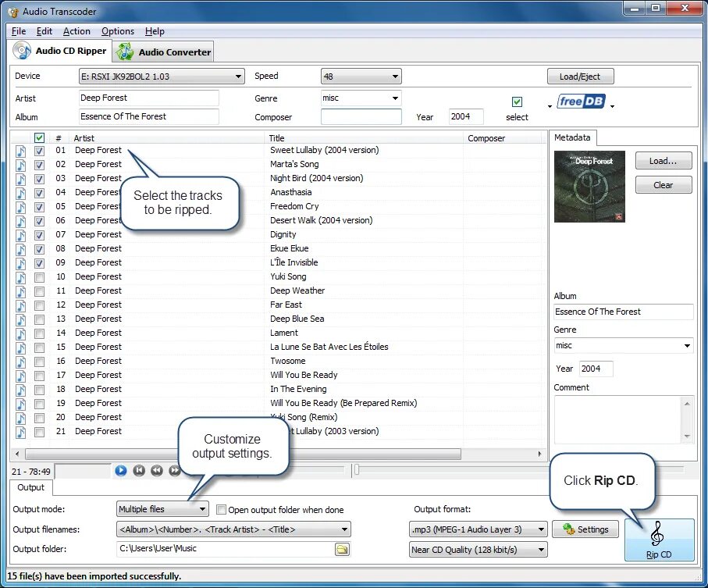Click music note icon for track 02
Image resolution: width=708 pixels, height=588 pixels.
[21, 165]
